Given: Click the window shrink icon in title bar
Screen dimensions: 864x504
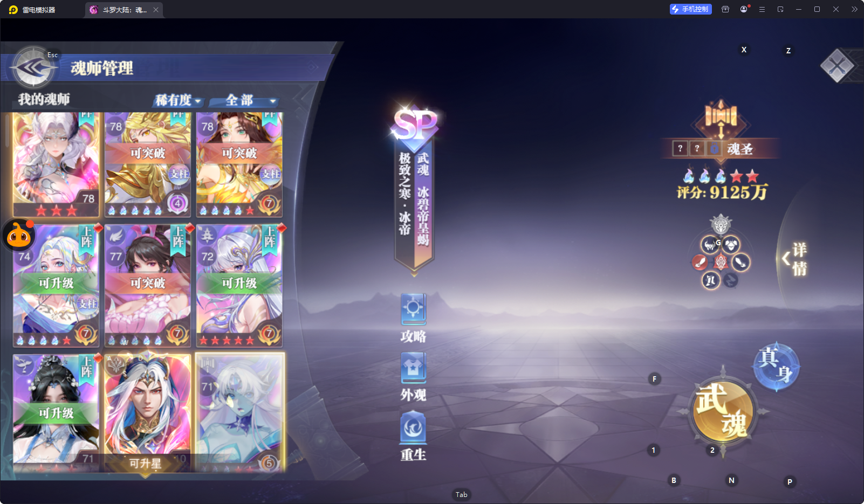Looking at the screenshot, I should (x=780, y=9).
